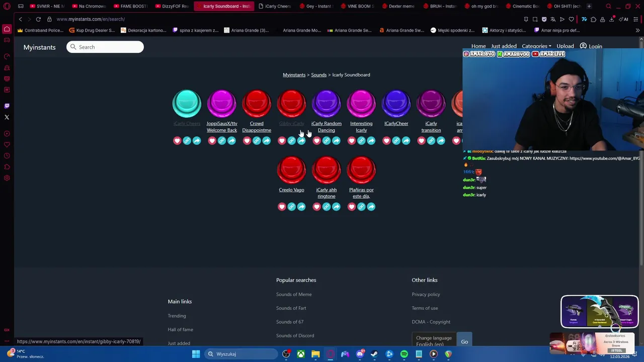Open File Explorer from the taskbar
The height and width of the screenshot is (362, 644).
coord(315,354)
